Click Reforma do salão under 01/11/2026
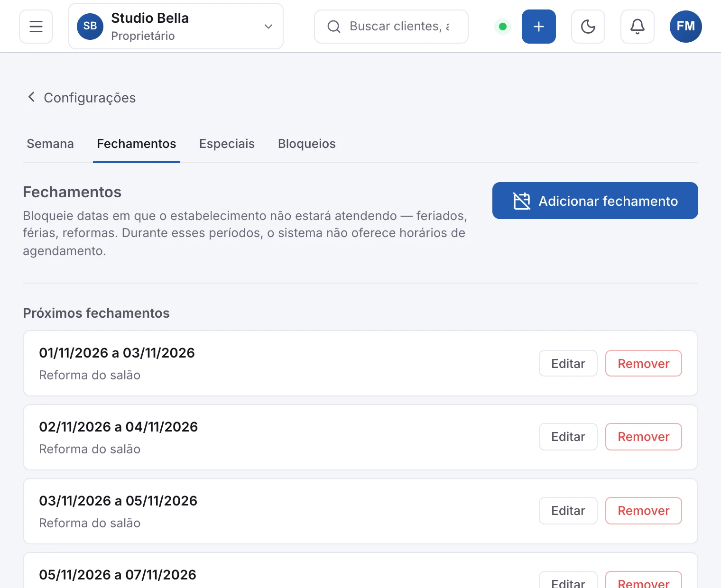Screen dimensions: 721x588 click(x=90, y=375)
